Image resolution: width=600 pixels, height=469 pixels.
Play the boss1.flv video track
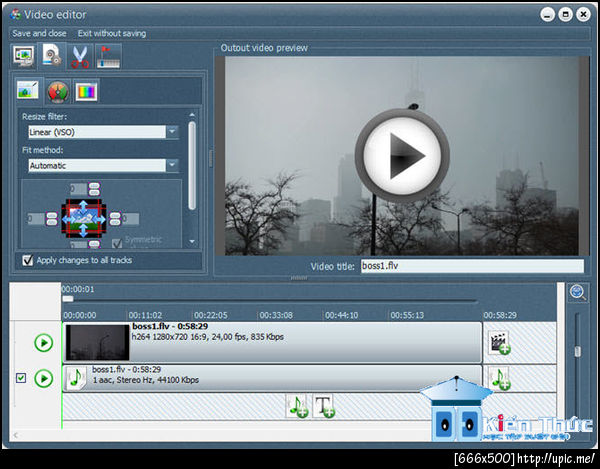point(44,342)
